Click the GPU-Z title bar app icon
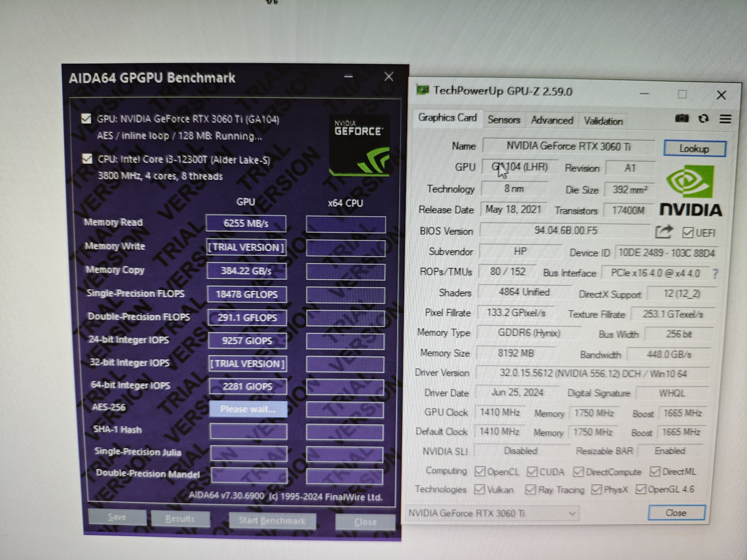 click(x=423, y=90)
